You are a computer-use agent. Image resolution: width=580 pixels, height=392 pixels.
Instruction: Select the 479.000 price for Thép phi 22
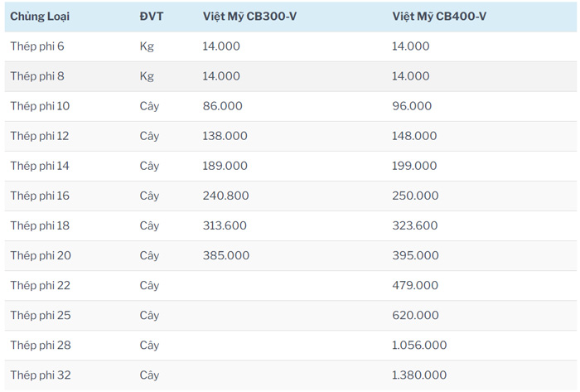(x=414, y=285)
